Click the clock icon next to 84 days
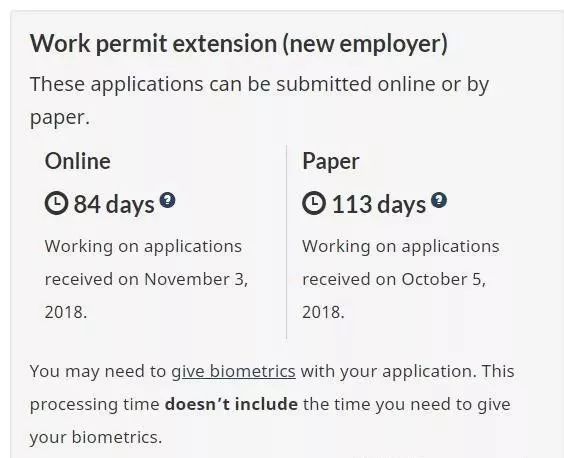 tap(56, 203)
